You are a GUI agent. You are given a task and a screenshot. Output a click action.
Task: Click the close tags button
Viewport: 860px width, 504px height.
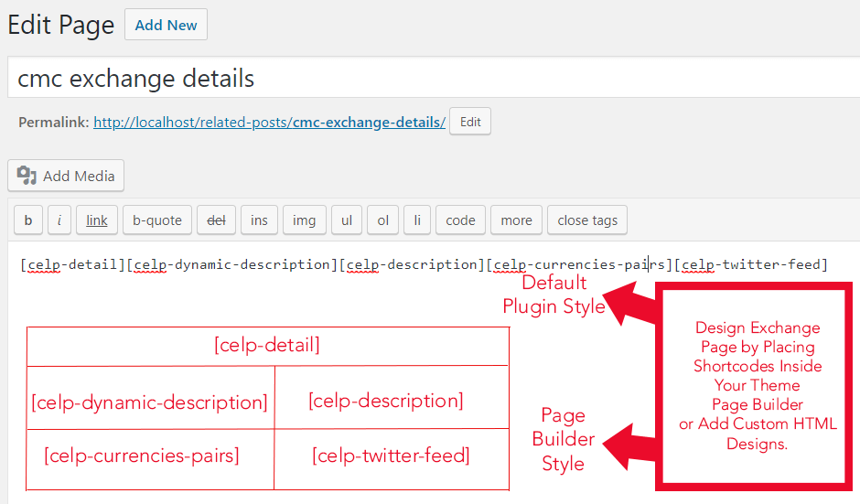(x=587, y=220)
